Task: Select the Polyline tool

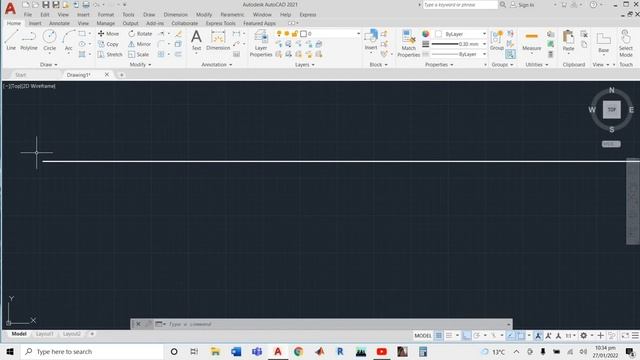Action: coord(29,40)
